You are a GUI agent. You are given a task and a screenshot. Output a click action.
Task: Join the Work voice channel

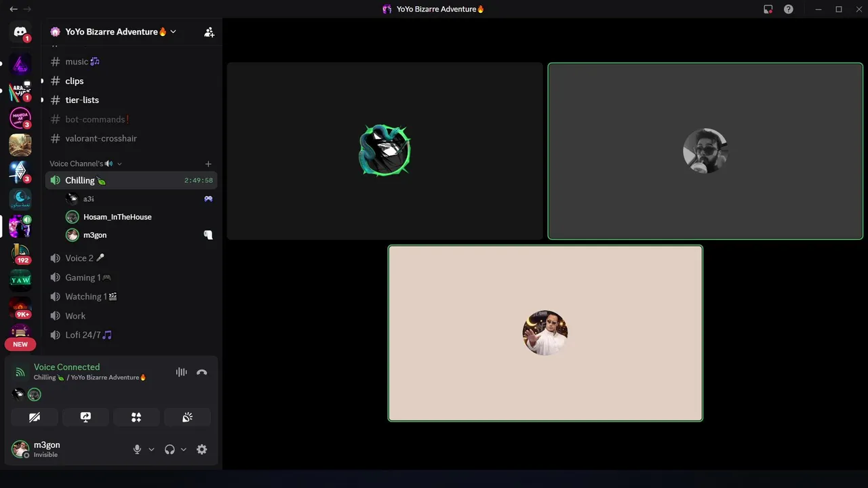(x=132, y=316)
